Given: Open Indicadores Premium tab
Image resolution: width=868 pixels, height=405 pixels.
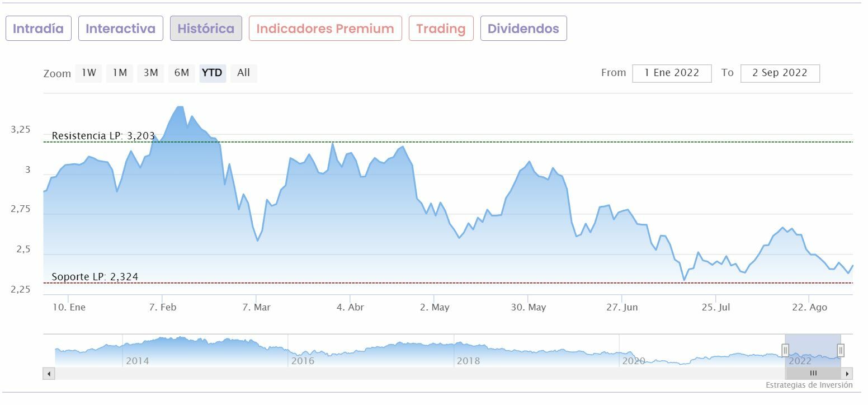Looking at the screenshot, I should (325, 29).
